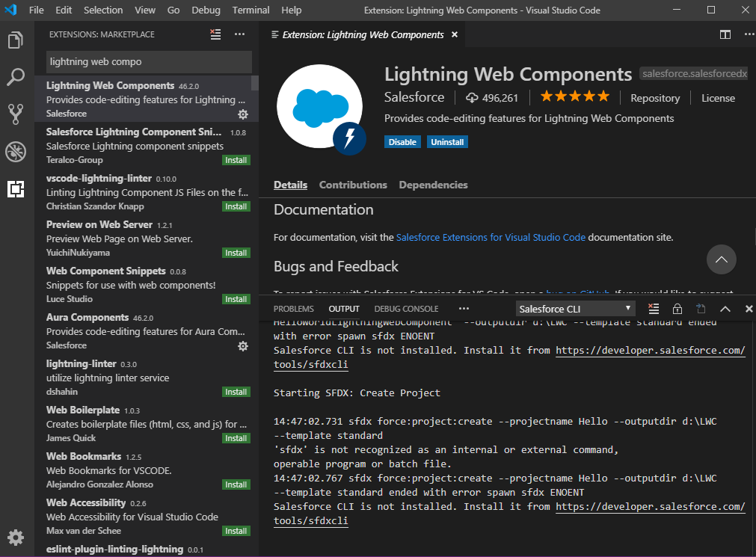Open Salesforce Extensions for Visual Studio Code link
The height and width of the screenshot is (557, 756).
pyautogui.click(x=491, y=237)
